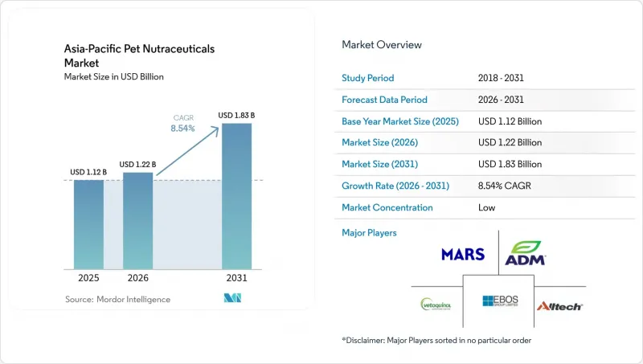The image size is (643, 364).
Task: Click the 2018 - 2031 value
Action: (x=501, y=78)
